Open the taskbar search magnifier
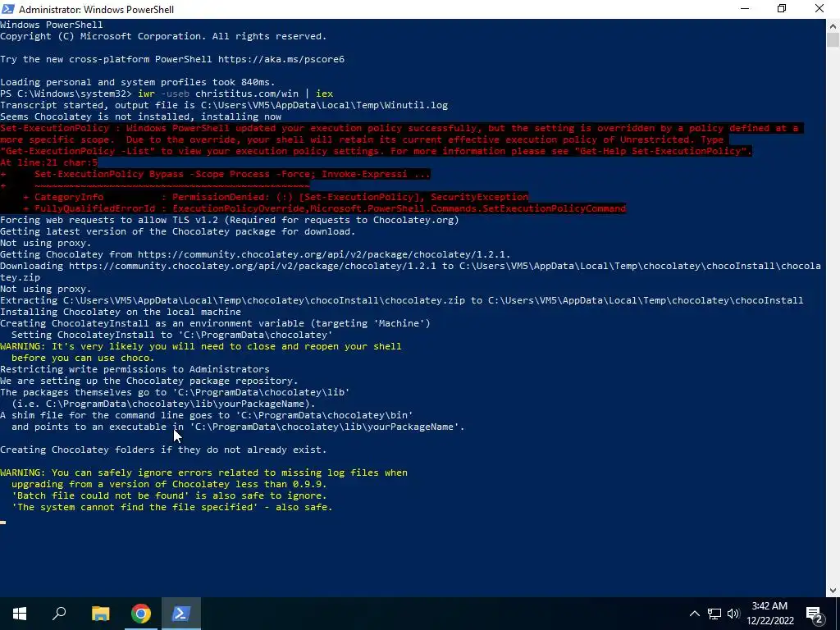The image size is (840, 630). (59, 614)
